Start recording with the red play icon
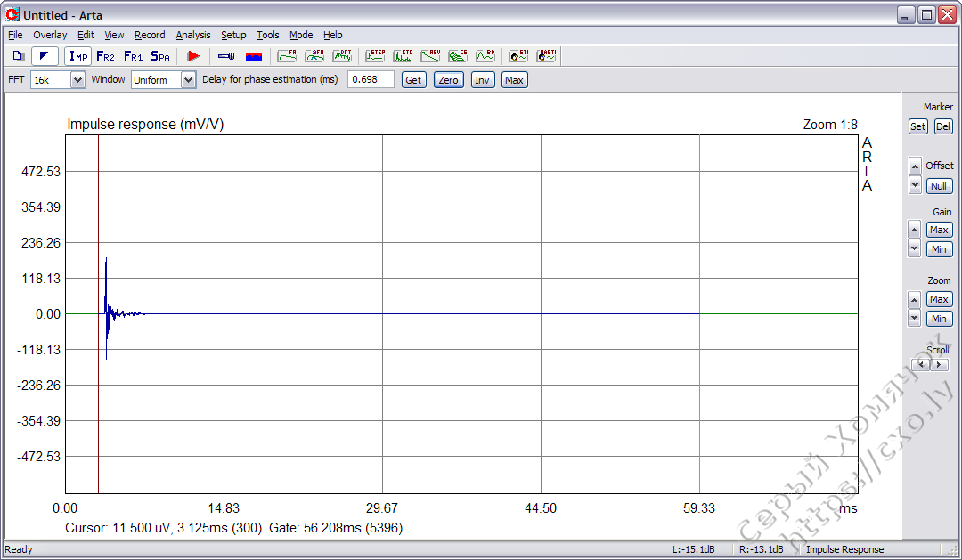Screen dimensions: 962x560 click(193, 56)
